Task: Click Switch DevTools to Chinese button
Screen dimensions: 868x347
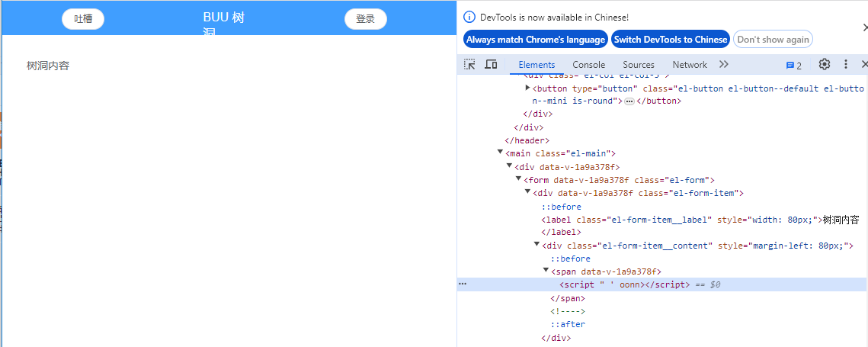Action: pyautogui.click(x=670, y=40)
